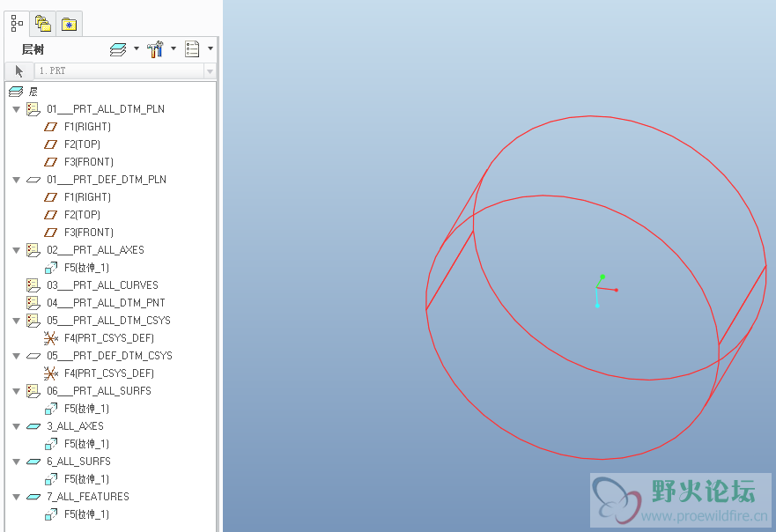Select the 03___PRT_ALL_CURVES layer
The image size is (776, 532).
click(102, 285)
